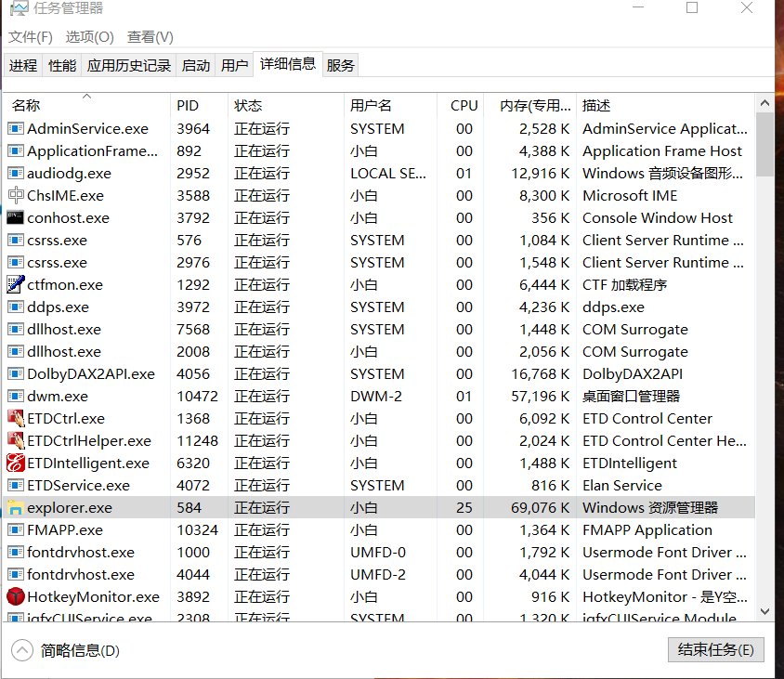Click the dwm.exe process icon

point(16,397)
